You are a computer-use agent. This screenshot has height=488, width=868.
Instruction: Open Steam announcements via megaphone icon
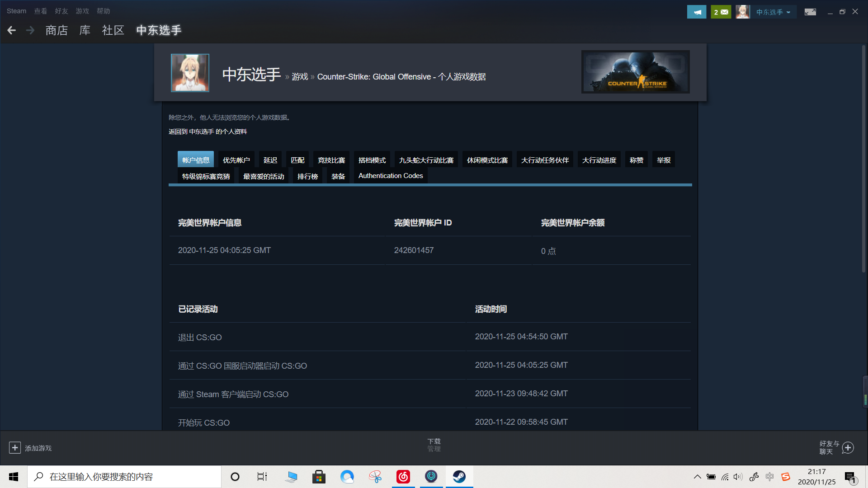(x=697, y=11)
